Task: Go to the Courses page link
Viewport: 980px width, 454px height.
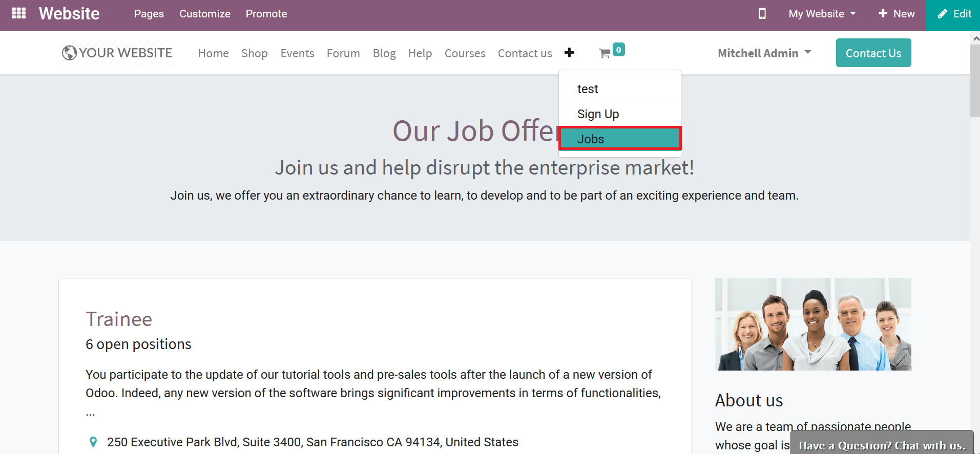Action: tap(465, 53)
